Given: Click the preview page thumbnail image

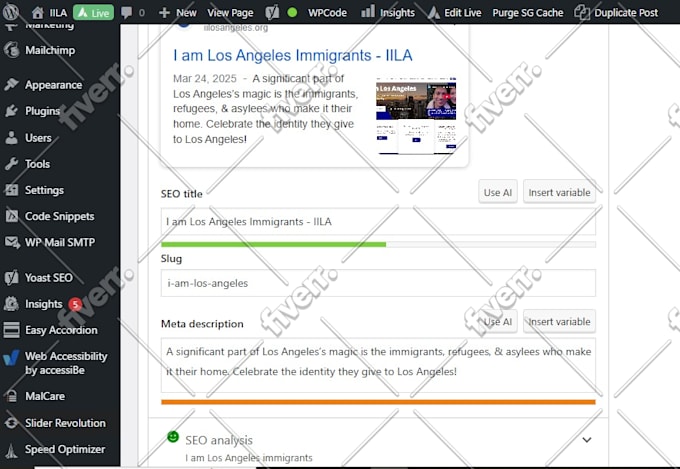Looking at the screenshot, I should (x=416, y=116).
